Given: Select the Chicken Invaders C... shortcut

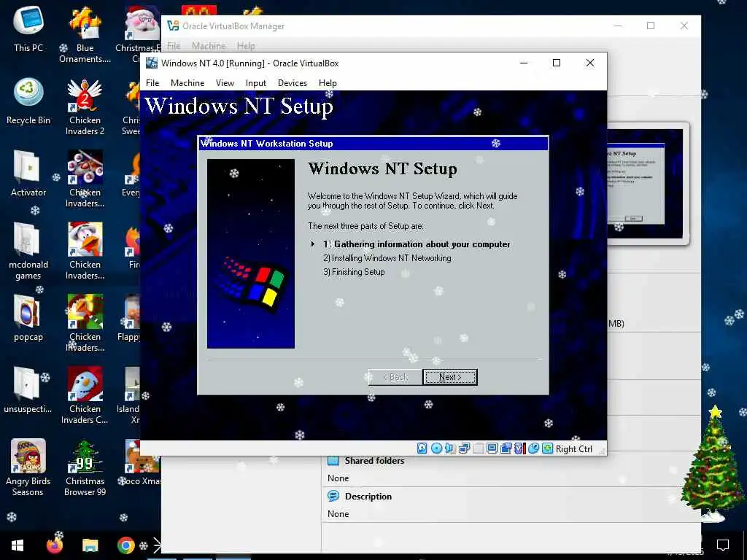Looking at the screenshot, I should coord(85,395).
